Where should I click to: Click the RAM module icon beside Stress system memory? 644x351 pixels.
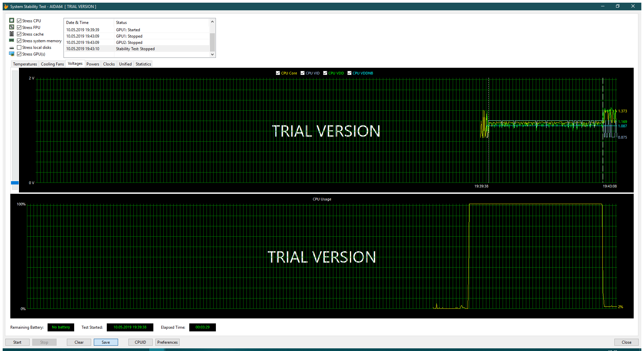(12, 41)
